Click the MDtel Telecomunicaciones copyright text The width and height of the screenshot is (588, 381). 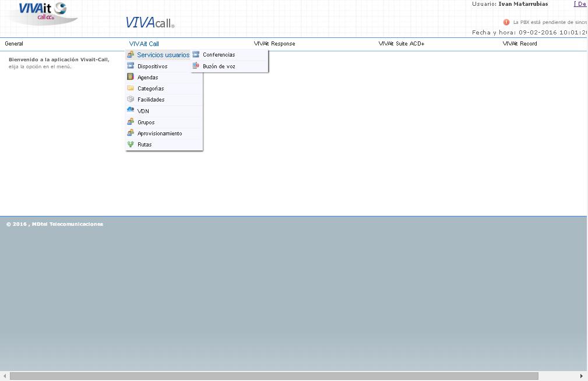click(55, 224)
